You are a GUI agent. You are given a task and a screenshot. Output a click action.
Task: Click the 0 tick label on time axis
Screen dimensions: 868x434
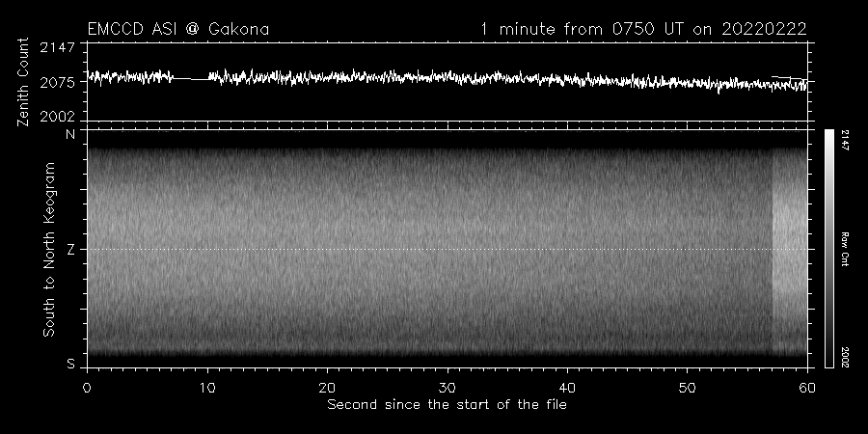click(87, 388)
